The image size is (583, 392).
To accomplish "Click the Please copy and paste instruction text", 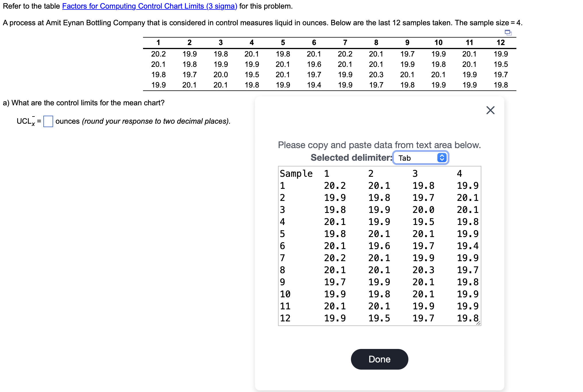I will (x=379, y=145).
